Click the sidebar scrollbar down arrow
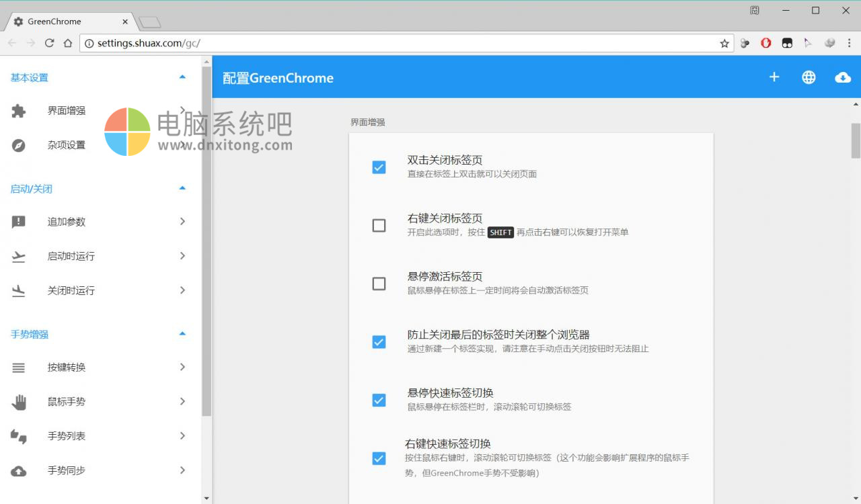Viewport: 861px width, 504px height. [x=207, y=499]
